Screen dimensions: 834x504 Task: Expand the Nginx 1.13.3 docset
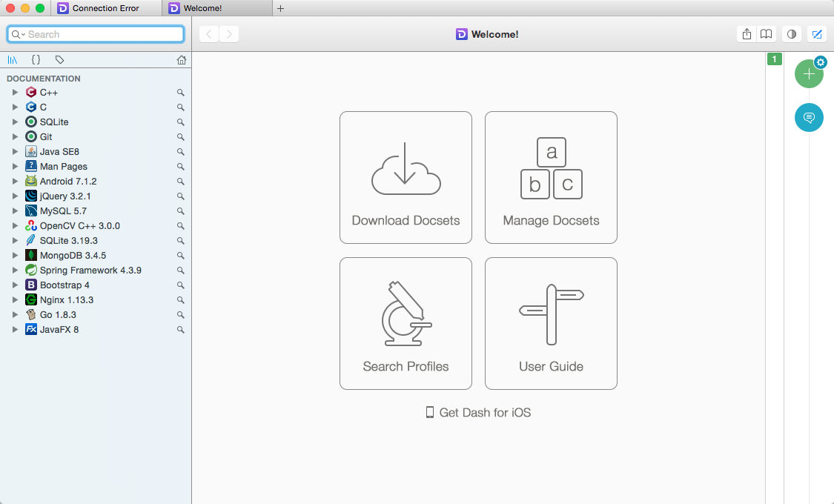(x=15, y=300)
